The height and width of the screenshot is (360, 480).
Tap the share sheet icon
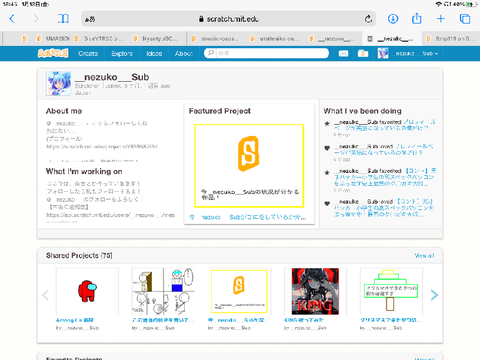coord(417,18)
